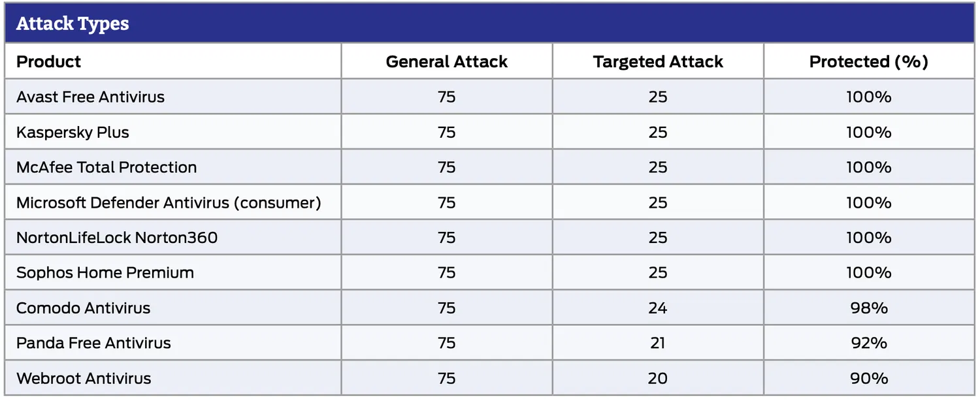Click the McAfee Total Protection cell
The width and height of the screenshot is (980, 401).
coord(106,168)
